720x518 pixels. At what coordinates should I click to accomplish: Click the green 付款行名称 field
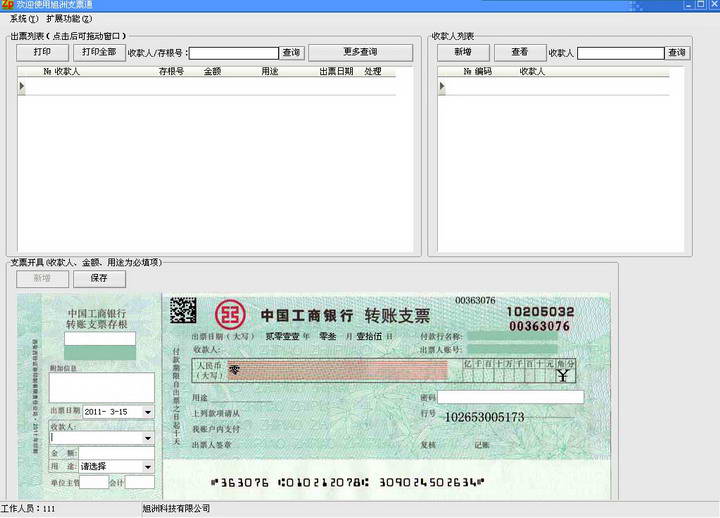pyautogui.click(x=512, y=337)
